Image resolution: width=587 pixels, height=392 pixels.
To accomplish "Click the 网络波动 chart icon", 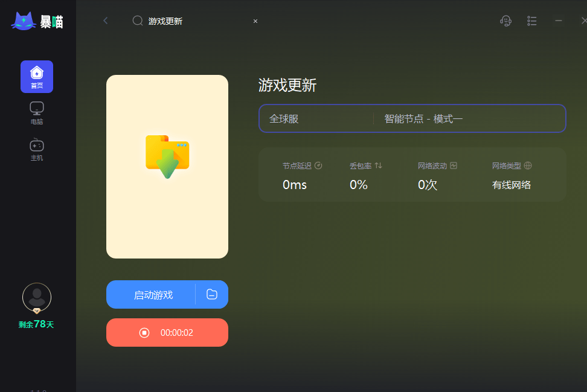I will [454, 165].
